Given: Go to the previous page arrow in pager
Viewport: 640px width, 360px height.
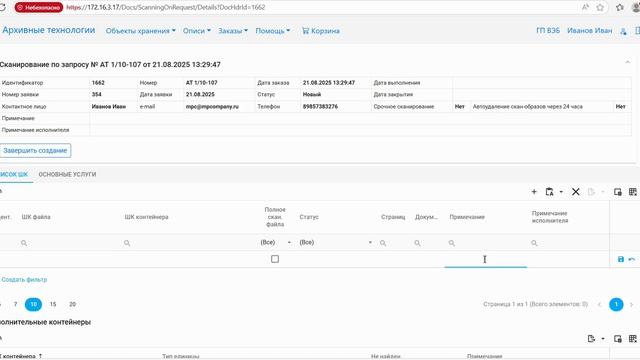Looking at the screenshot, I should pos(600,304).
